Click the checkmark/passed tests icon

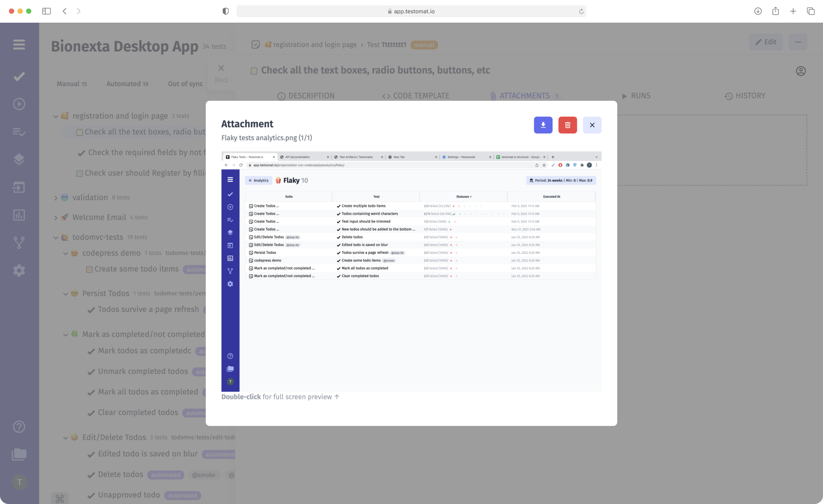pyautogui.click(x=19, y=76)
